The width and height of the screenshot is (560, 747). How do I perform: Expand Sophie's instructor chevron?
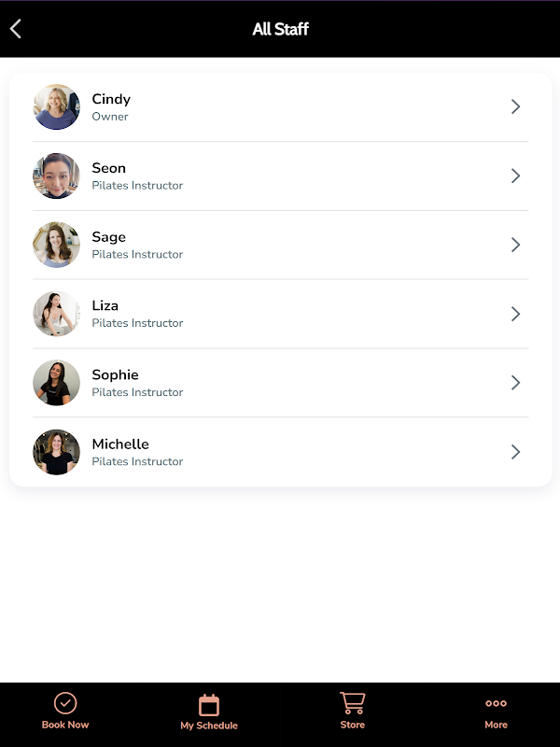click(x=515, y=383)
